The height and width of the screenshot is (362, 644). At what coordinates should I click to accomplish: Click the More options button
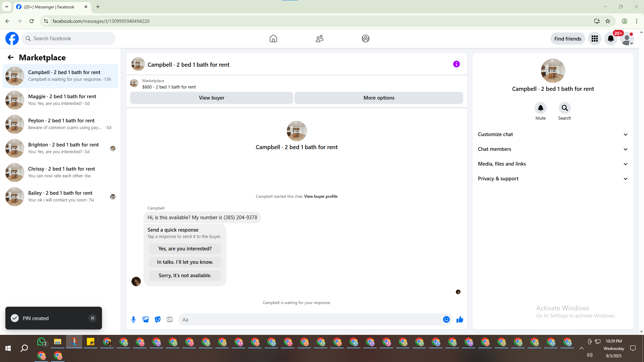tap(379, 98)
